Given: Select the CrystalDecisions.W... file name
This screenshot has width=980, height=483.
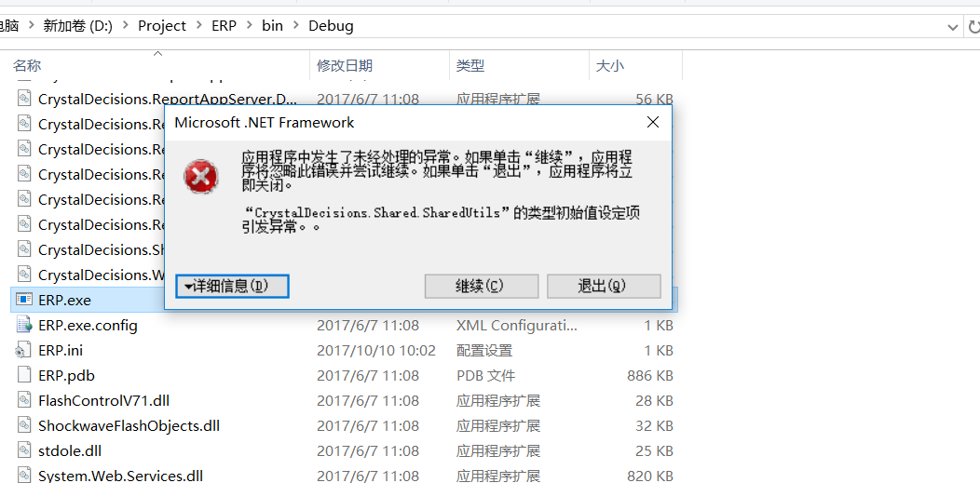Looking at the screenshot, I should point(101,275).
